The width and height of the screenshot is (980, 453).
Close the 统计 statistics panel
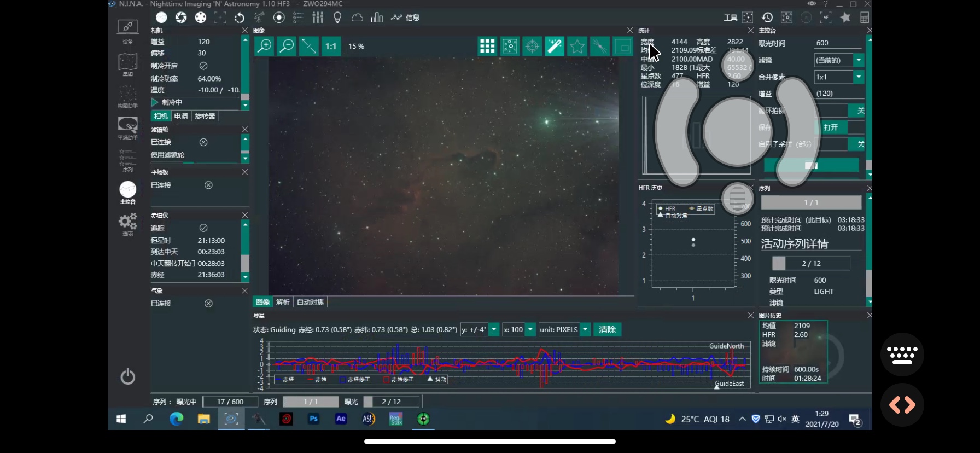coord(750,31)
